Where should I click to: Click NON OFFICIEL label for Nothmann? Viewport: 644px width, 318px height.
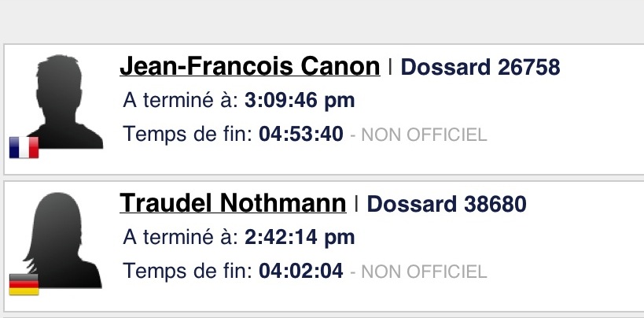[424, 272]
